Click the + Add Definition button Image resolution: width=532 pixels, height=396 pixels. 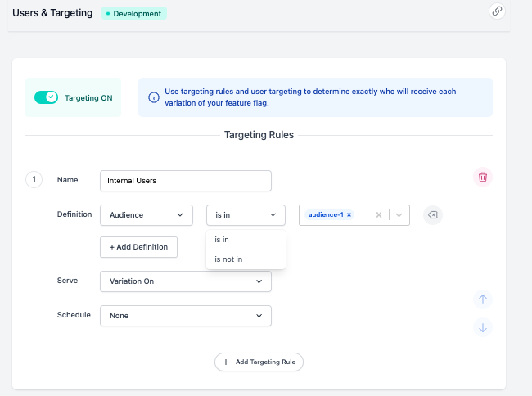coord(138,247)
